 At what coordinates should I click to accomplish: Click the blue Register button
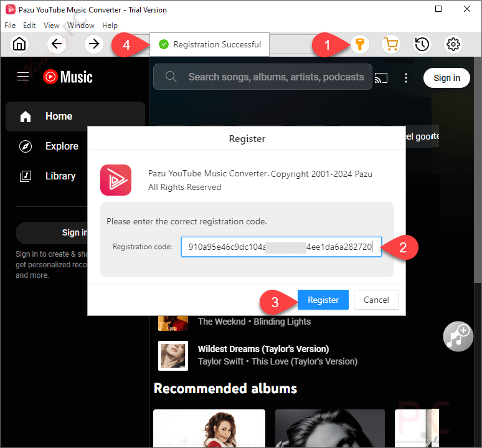point(323,300)
